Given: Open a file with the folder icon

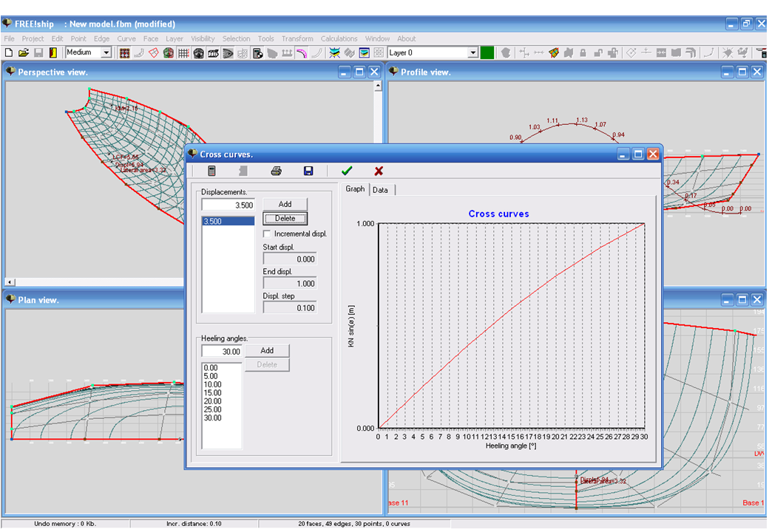Looking at the screenshot, I should [x=24, y=52].
